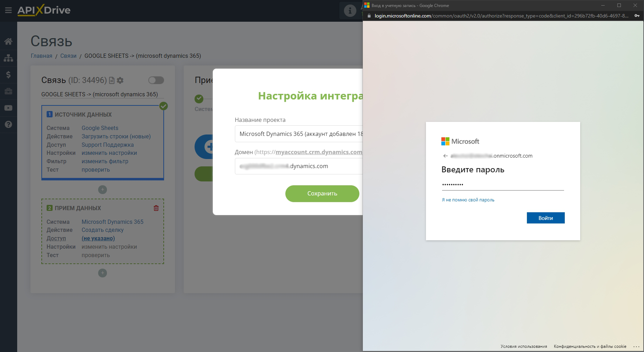
Task: Go to Связи breadcrumb link
Action: click(x=68, y=56)
